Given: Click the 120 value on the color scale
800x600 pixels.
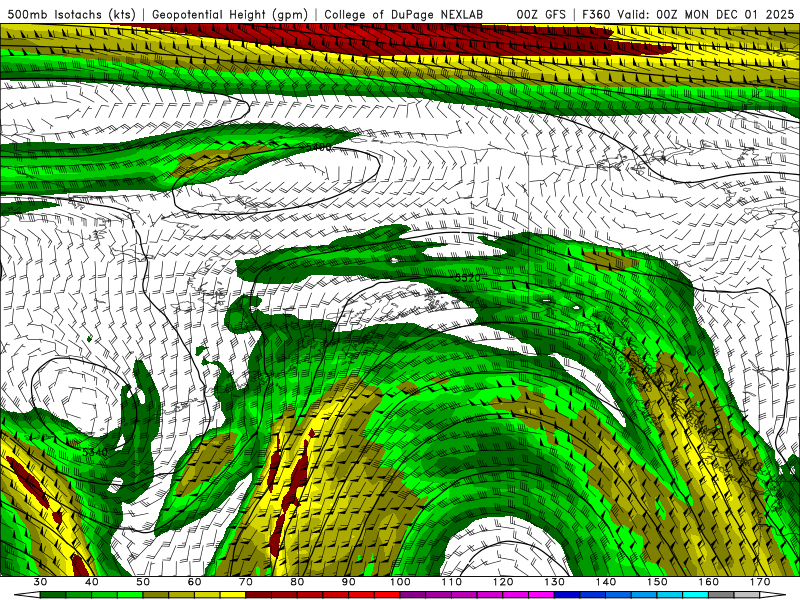Looking at the screenshot, I should pyautogui.click(x=503, y=582).
